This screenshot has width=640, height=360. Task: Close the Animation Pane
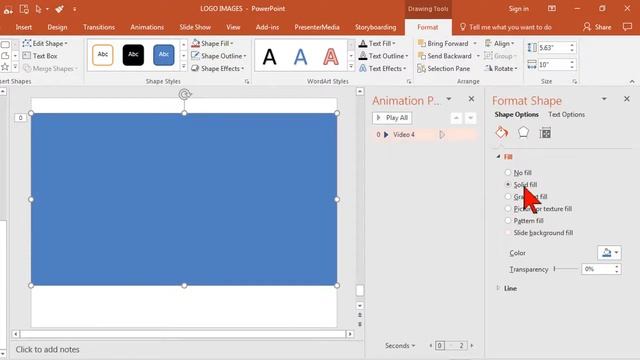click(471, 99)
